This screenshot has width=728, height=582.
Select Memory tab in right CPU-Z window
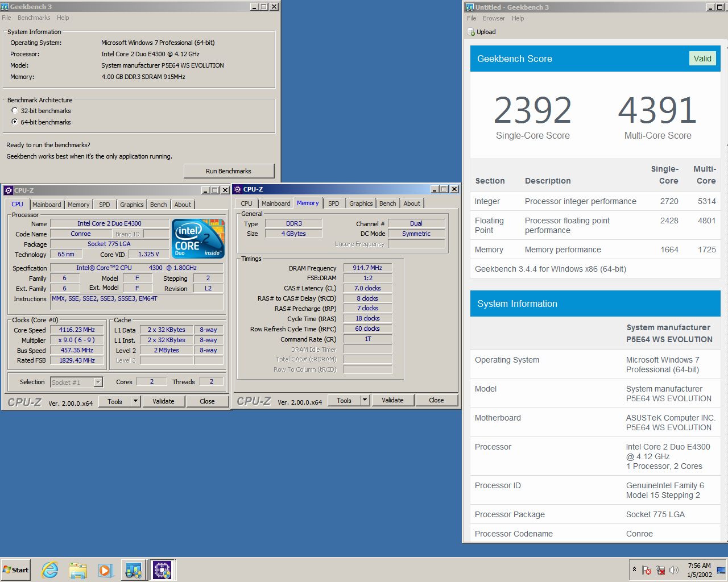[308, 203]
